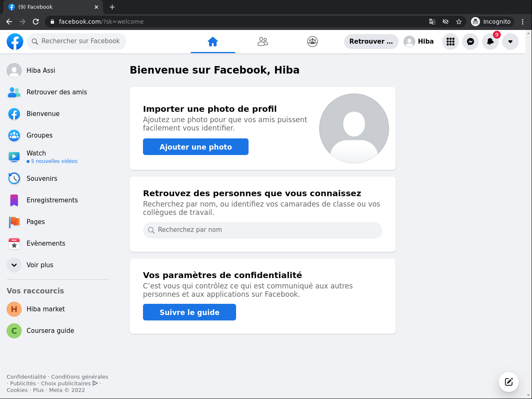Follow the Confidentialité footer link
532x399 pixels.
pyautogui.click(x=26, y=377)
